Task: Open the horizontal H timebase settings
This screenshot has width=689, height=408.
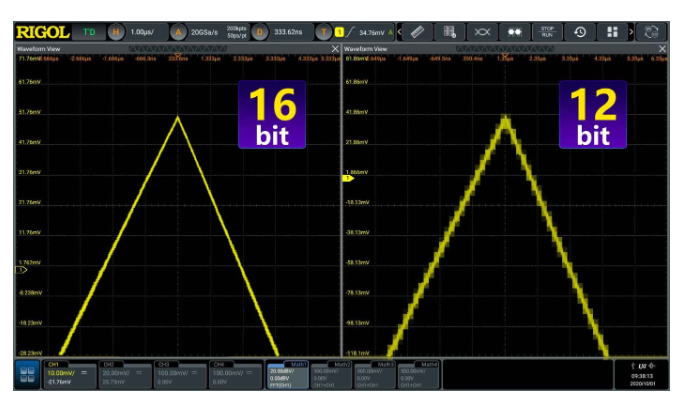Action: click(116, 32)
